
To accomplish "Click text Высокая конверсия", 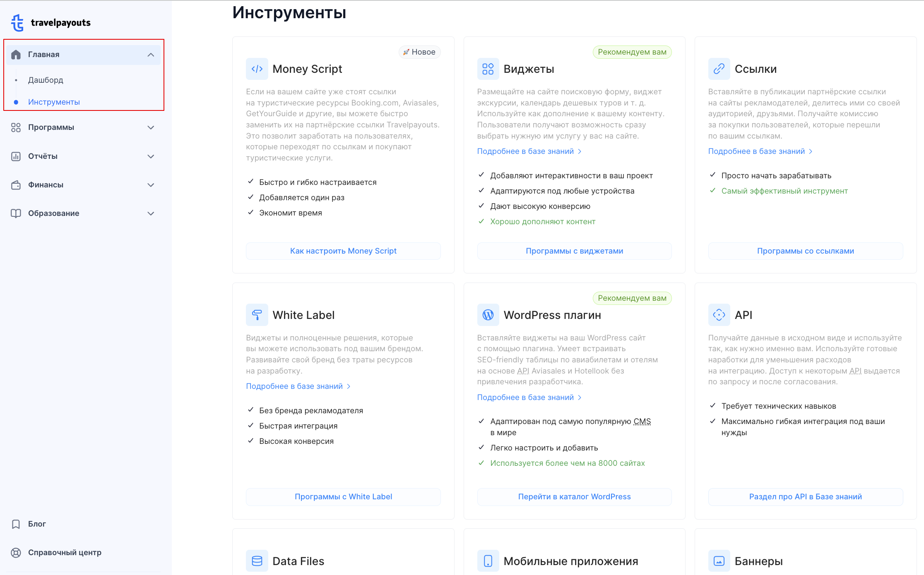I will pyautogui.click(x=296, y=441).
